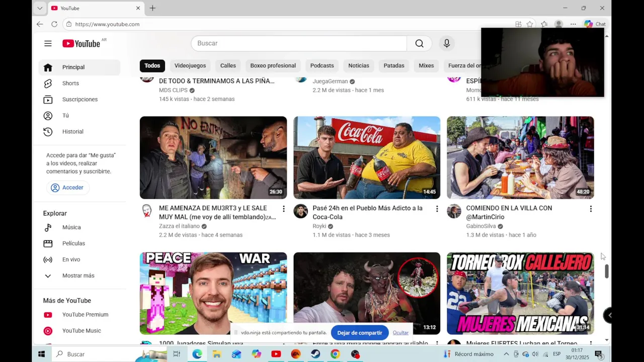Screen dimensions: 644x362
Task: Open the street food market thumbnail
Action: pos(520,158)
